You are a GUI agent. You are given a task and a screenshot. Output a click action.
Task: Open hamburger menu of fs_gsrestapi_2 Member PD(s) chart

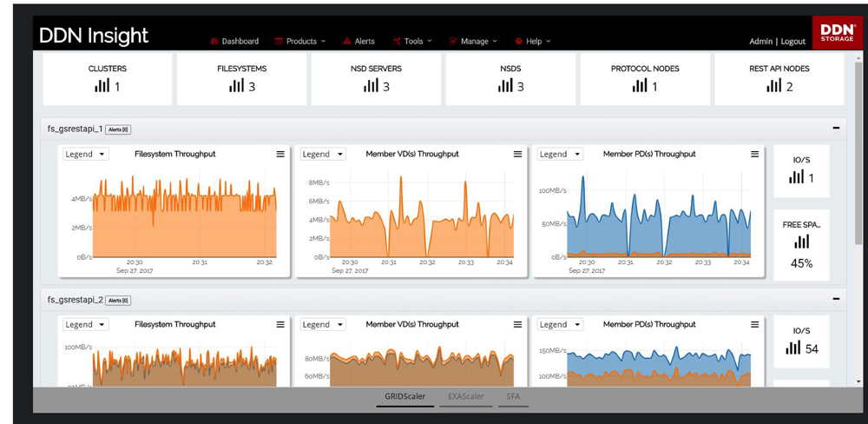(754, 325)
